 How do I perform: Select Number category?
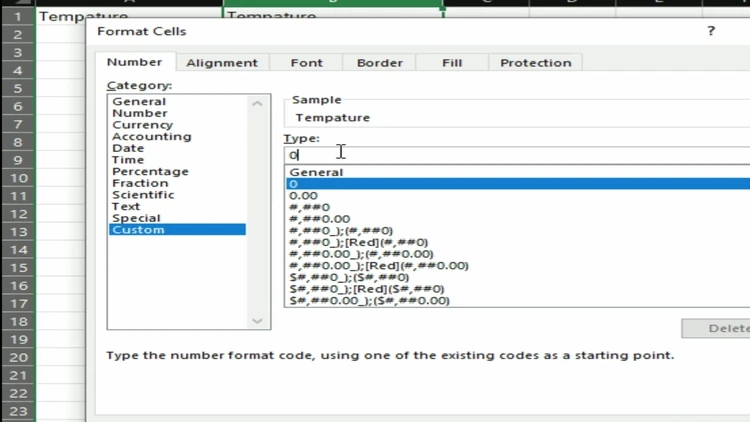tap(177, 113)
